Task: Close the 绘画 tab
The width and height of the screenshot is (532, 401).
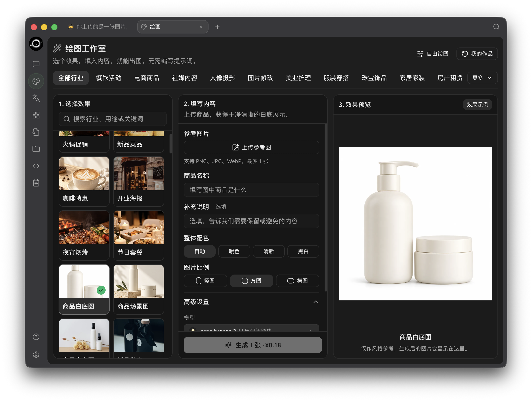Action: click(201, 27)
